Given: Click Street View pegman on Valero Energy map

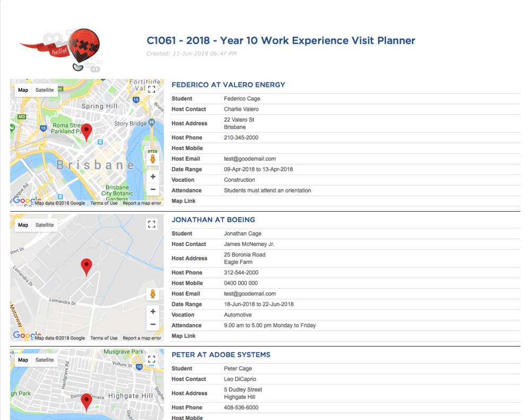Looking at the screenshot, I should click(x=153, y=159).
